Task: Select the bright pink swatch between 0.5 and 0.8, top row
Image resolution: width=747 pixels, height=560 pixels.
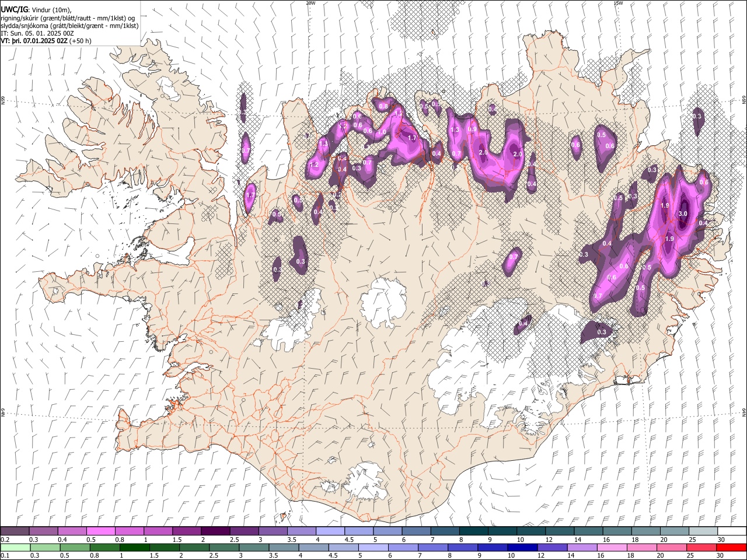Action: pyautogui.click(x=100, y=531)
